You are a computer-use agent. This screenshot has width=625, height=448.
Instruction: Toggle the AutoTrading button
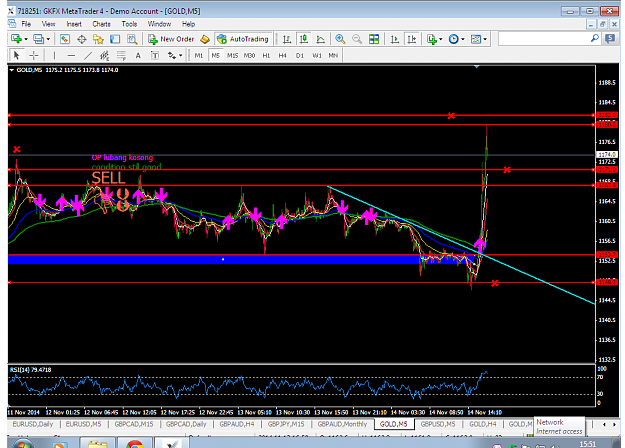pyautogui.click(x=243, y=39)
